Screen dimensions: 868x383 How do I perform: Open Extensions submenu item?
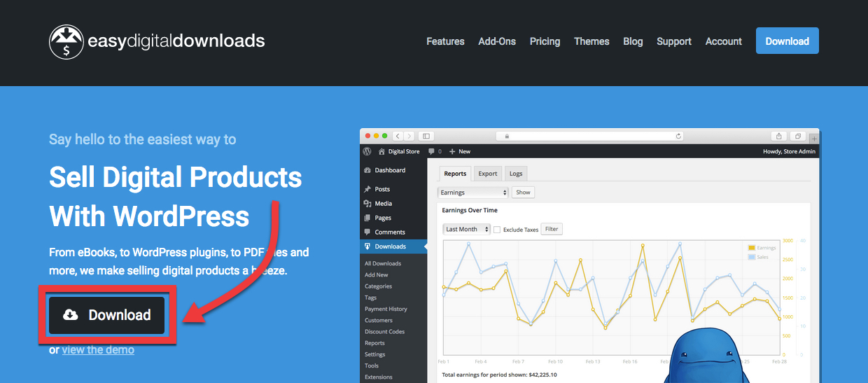379,377
